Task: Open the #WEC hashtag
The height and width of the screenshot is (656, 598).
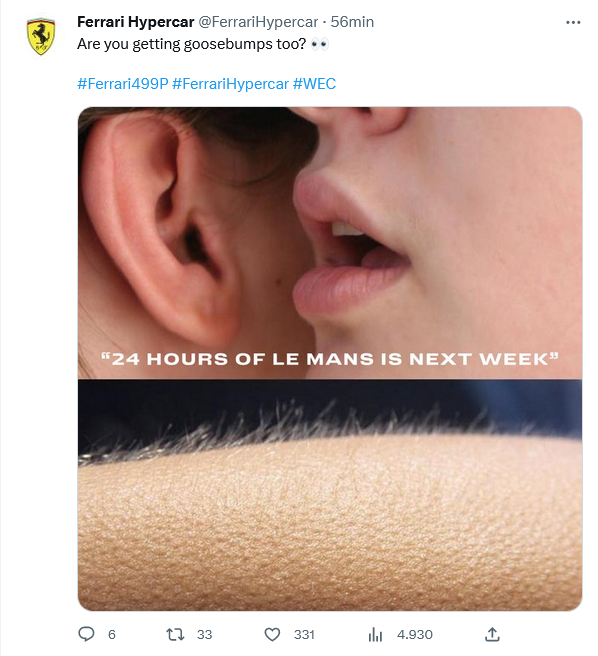Action: click(314, 84)
